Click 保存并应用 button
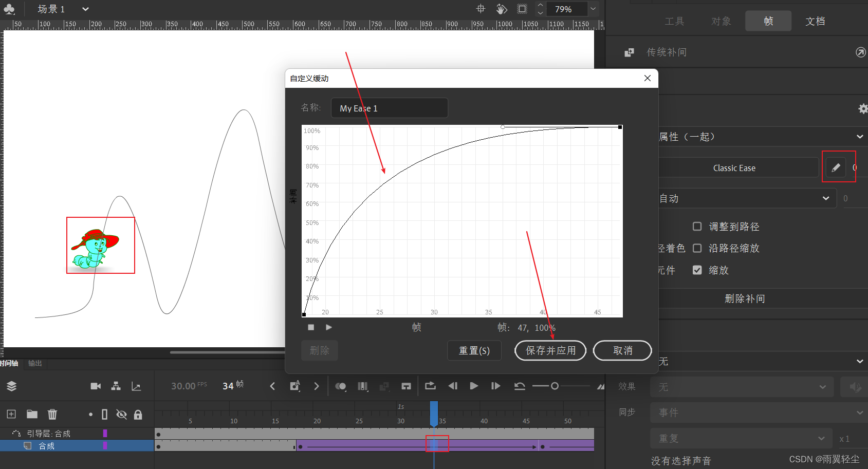The width and height of the screenshot is (868, 469). coord(550,350)
